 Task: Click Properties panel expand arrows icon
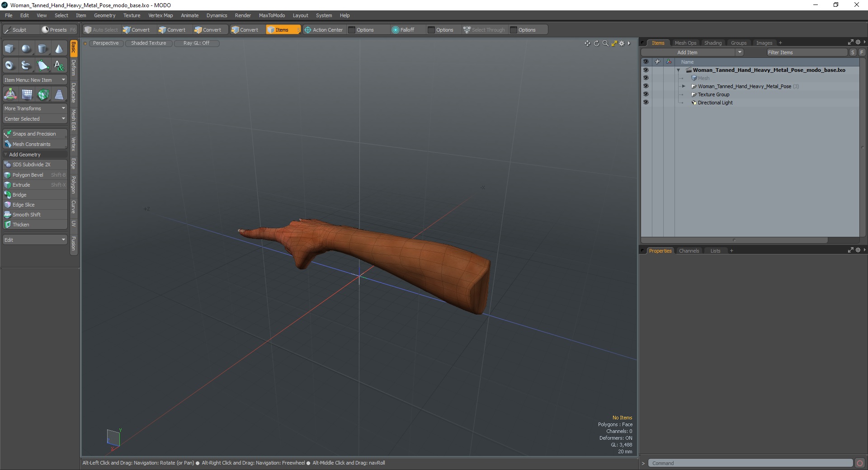pos(850,250)
